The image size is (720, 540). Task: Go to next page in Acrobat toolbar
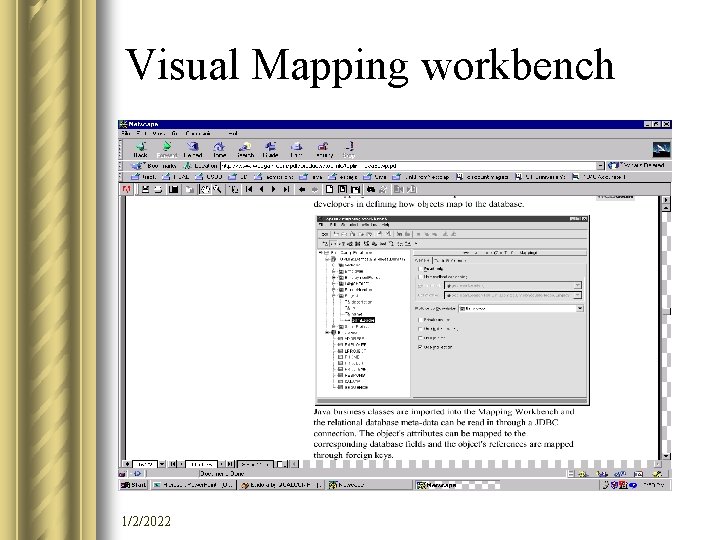coord(274,189)
